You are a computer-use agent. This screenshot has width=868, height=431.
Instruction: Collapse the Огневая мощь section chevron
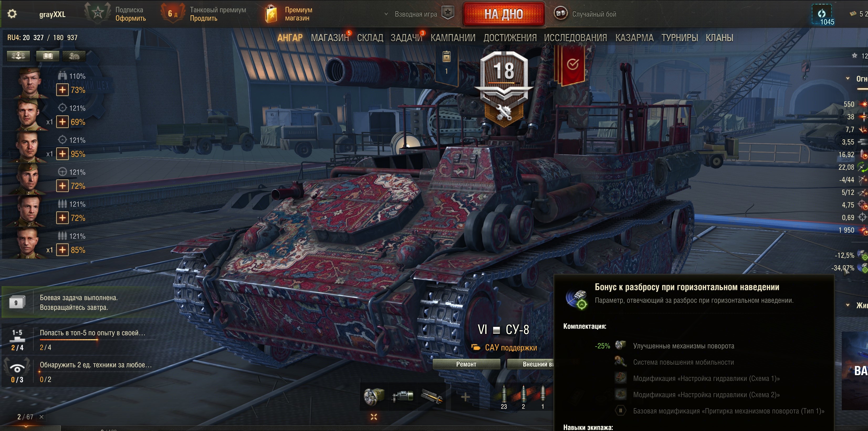(x=848, y=78)
